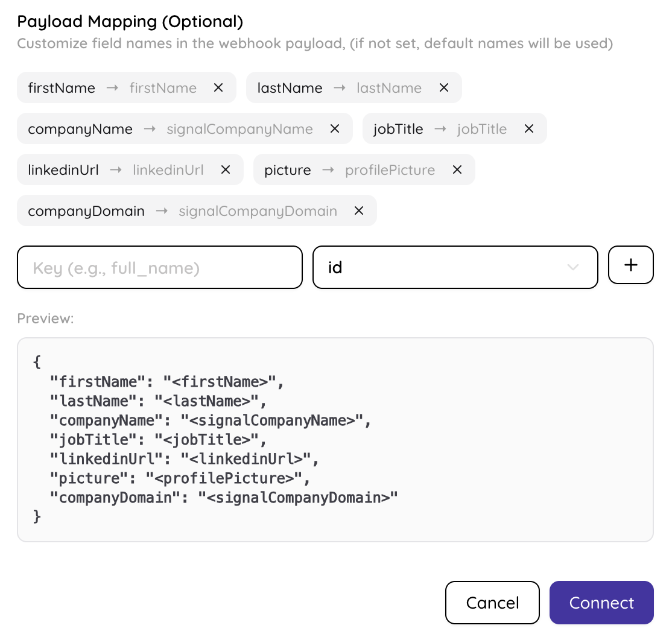Cancel the payload mapping dialog

point(492,603)
